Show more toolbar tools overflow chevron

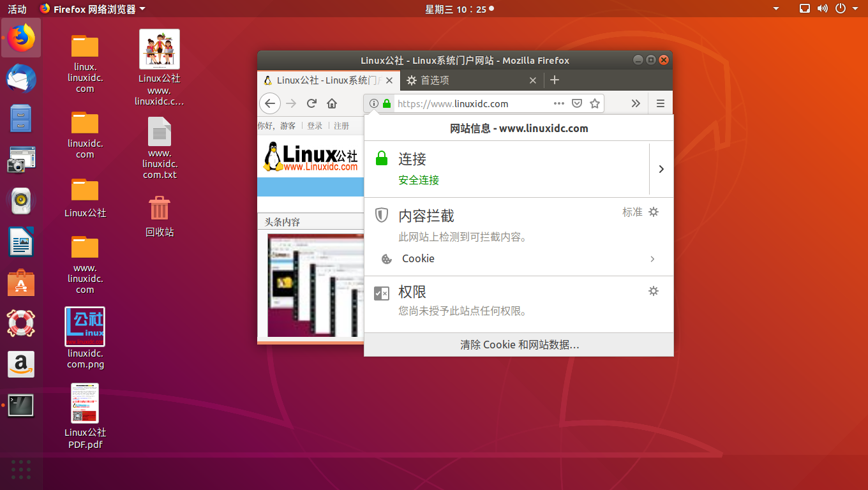(x=636, y=103)
